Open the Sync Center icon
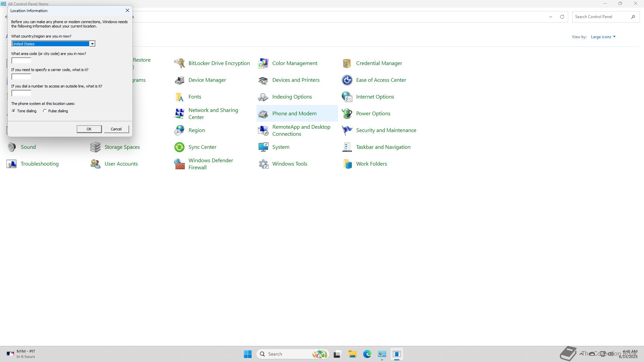Image resolution: width=644 pixels, height=362 pixels. tap(179, 147)
